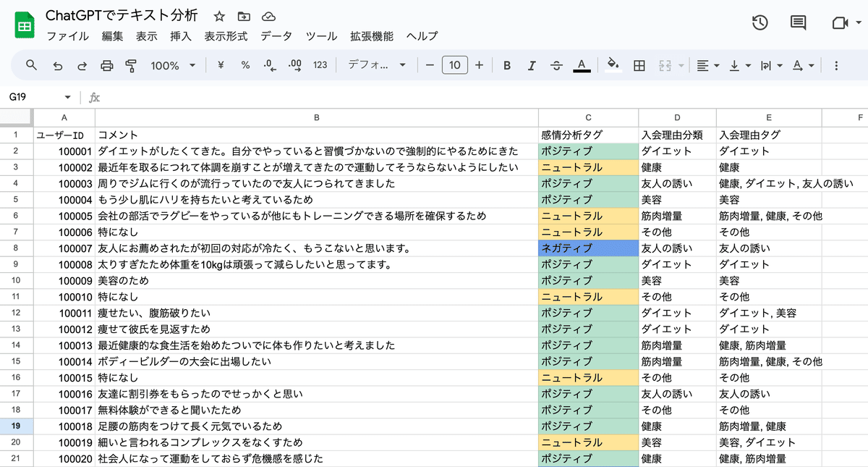Open version history clock icon
868x467 pixels.
pos(759,23)
